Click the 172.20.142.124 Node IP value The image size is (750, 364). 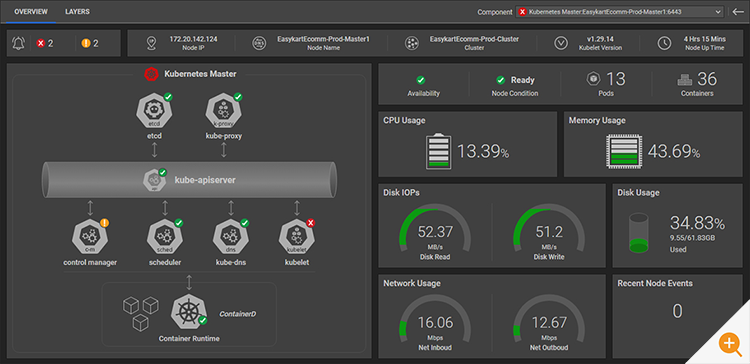pos(194,39)
